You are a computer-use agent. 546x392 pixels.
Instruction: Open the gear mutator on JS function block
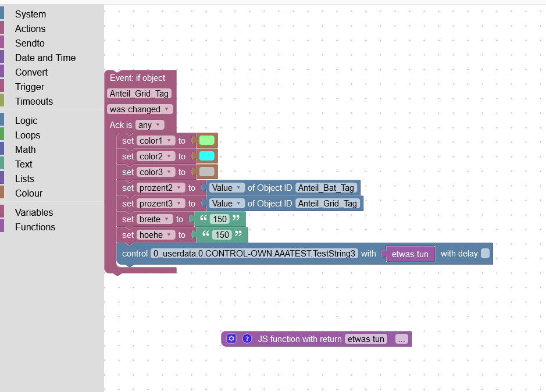(231, 338)
